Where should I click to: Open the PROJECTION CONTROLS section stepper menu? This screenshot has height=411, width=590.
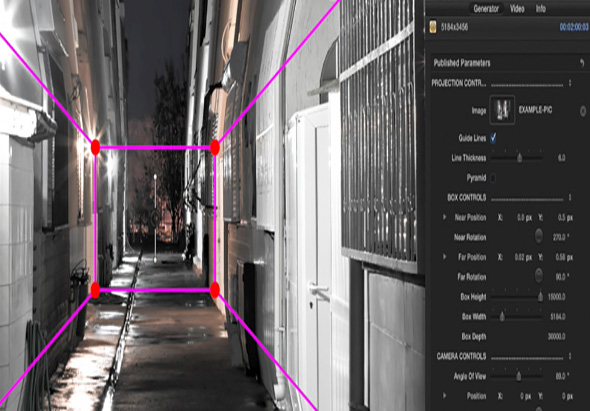570,83
